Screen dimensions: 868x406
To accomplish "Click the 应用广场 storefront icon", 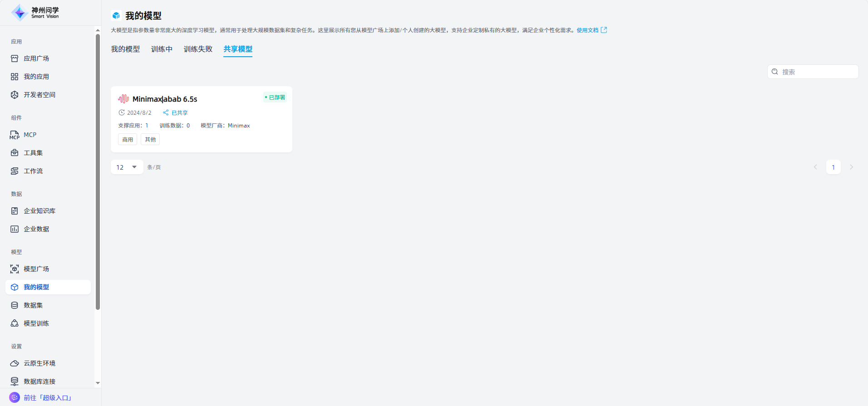I will [x=15, y=59].
